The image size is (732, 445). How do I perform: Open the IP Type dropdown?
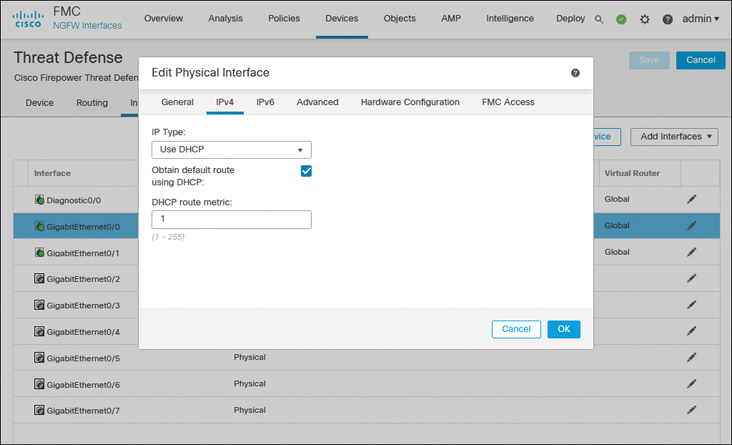pos(231,150)
